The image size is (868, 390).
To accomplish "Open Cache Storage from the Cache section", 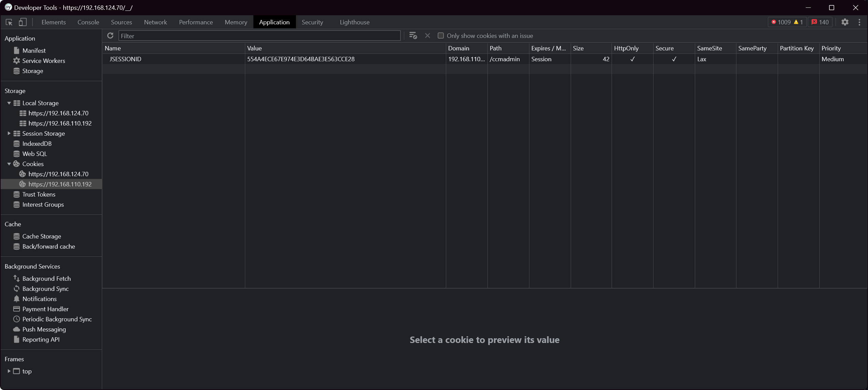I will click(x=42, y=236).
